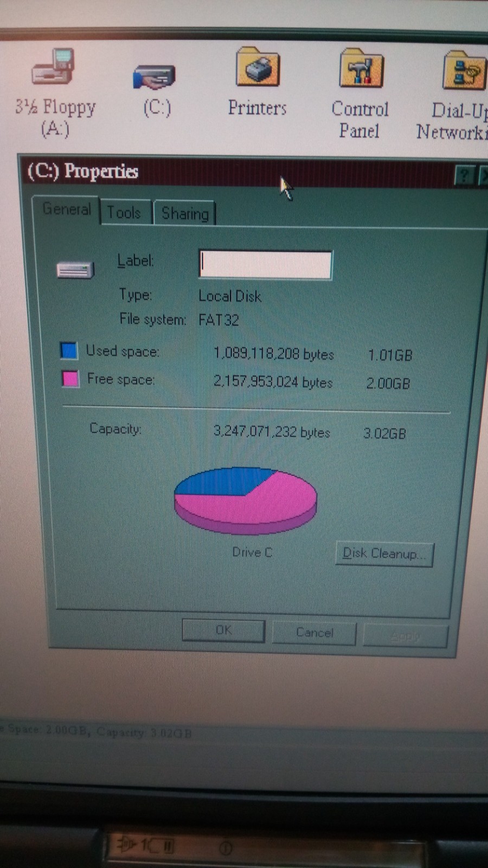The width and height of the screenshot is (488, 868).
Task: Select the (C:) hard drive icon
Action: (x=155, y=76)
